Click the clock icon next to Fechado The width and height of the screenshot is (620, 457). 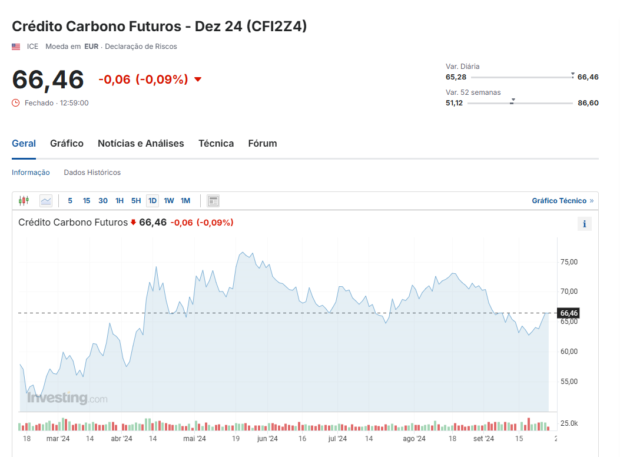(15, 102)
